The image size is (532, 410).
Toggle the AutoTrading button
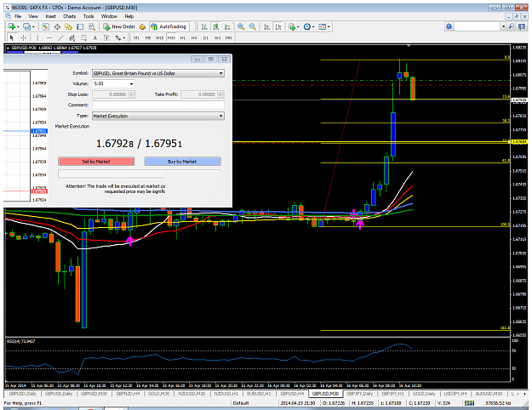point(169,26)
